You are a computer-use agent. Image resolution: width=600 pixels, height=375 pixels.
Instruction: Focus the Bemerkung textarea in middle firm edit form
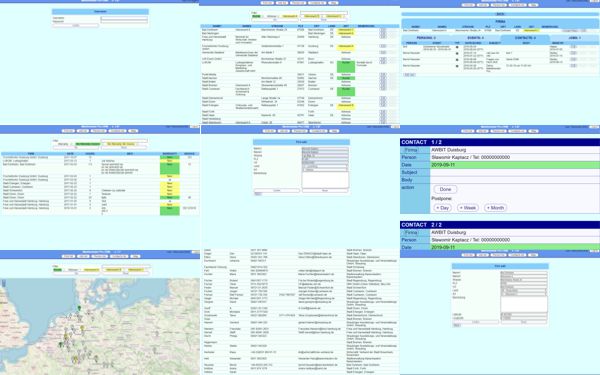[325, 179]
